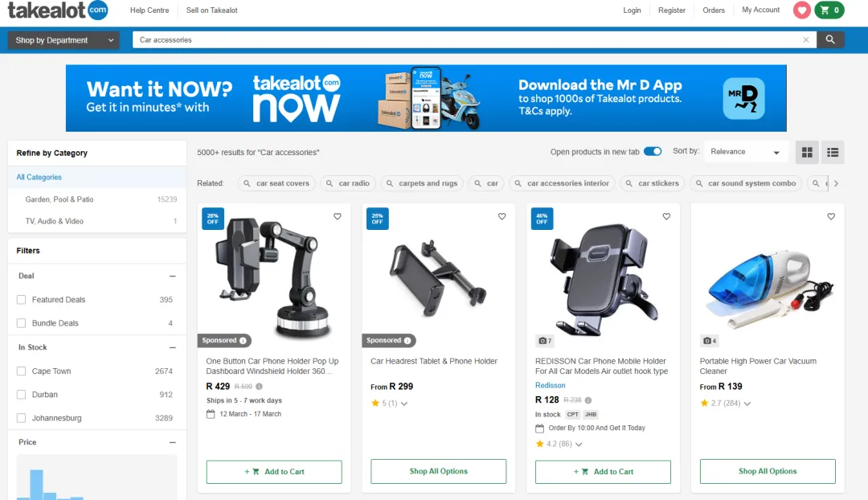The height and width of the screenshot is (500, 868).
Task: Click the takealot now Mr D banner
Action: pyautogui.click(x=426, y=98)
